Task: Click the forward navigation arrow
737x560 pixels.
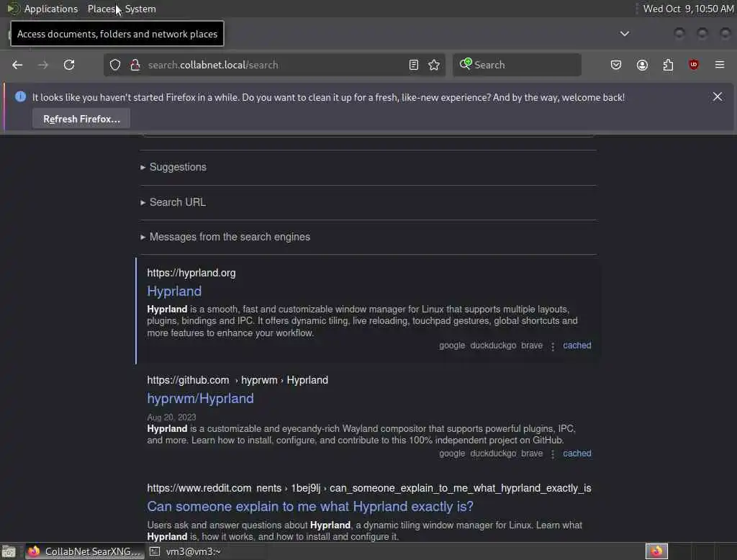Action: click(x=43, y=65)
